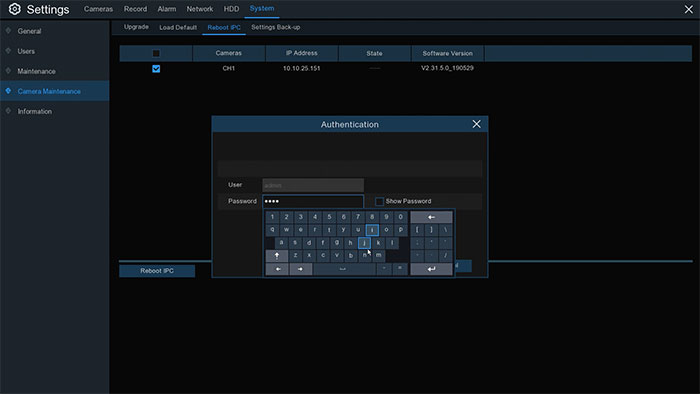
Task: Open the Record top tab
Action: pos(135,9)
